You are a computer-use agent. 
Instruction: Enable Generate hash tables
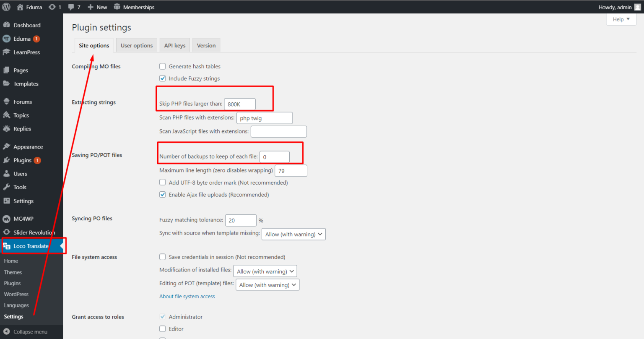coord(162,66)
